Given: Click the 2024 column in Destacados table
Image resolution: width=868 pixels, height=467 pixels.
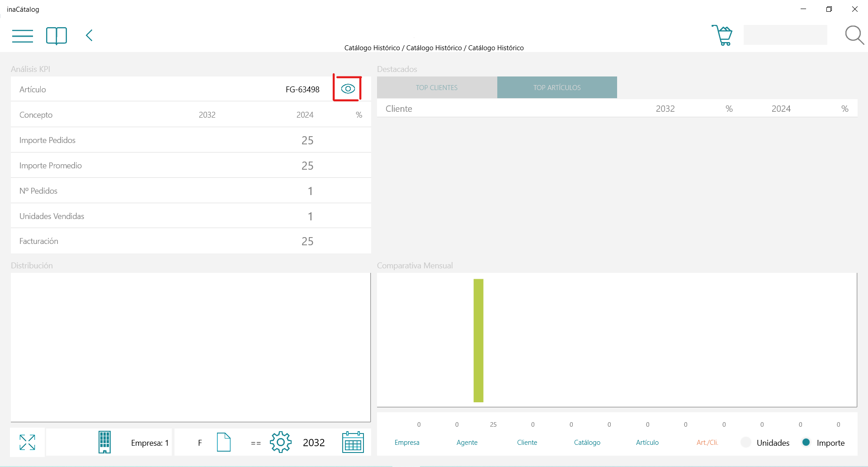Looking at the screenshot, I should coord(781,109).
